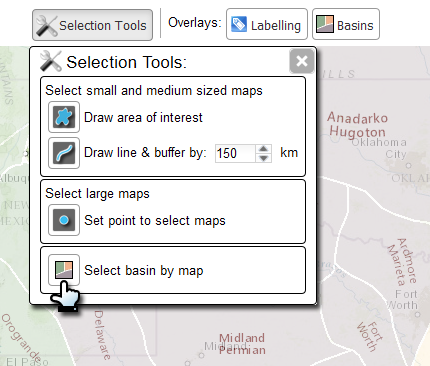
Task: Click the Anadarko Hugoton basin label
Action: (358, 125)
